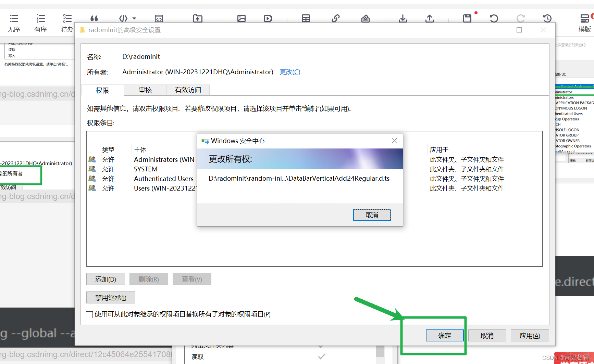
Task: Insert a code block from the editor toolbar
Action: click(x=123, y=18)
